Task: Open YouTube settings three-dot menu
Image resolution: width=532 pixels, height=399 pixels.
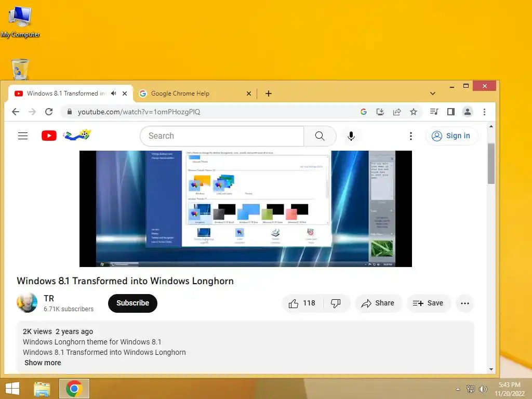Action: tap(411, 136)
